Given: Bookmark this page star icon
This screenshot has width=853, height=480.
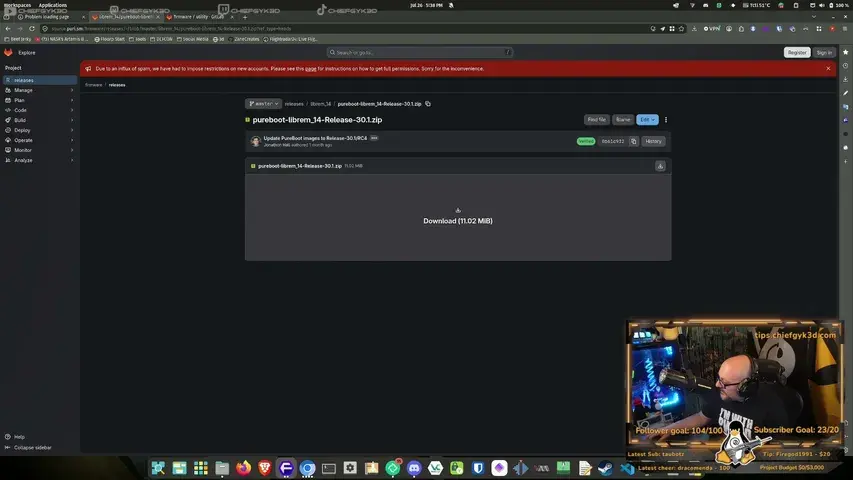Looking at the screenshot, I should pos(681,28).
